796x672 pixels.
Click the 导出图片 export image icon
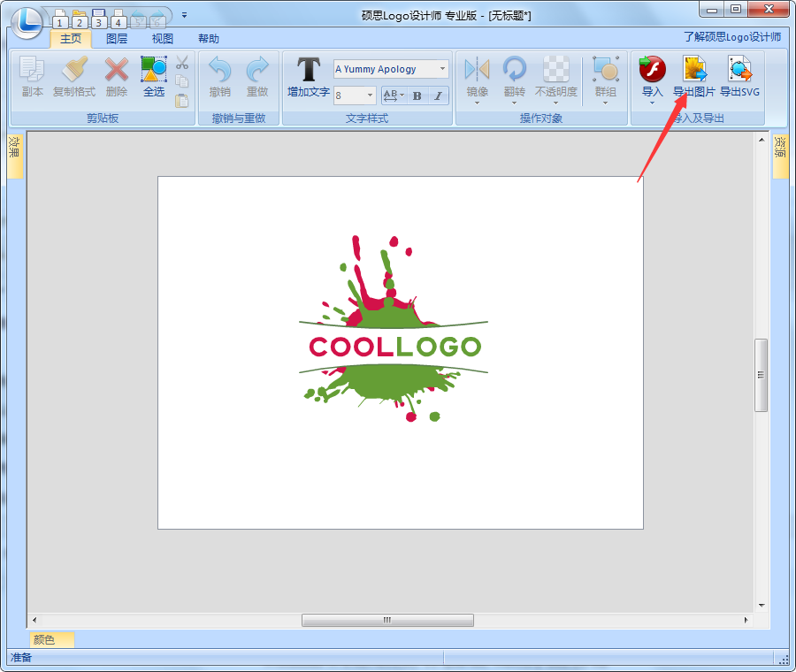693,76
